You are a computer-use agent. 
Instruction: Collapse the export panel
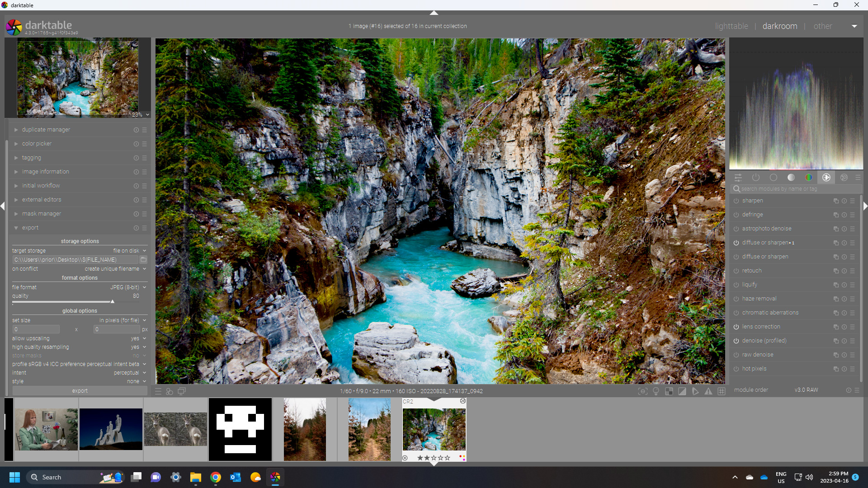click(30, 228)
